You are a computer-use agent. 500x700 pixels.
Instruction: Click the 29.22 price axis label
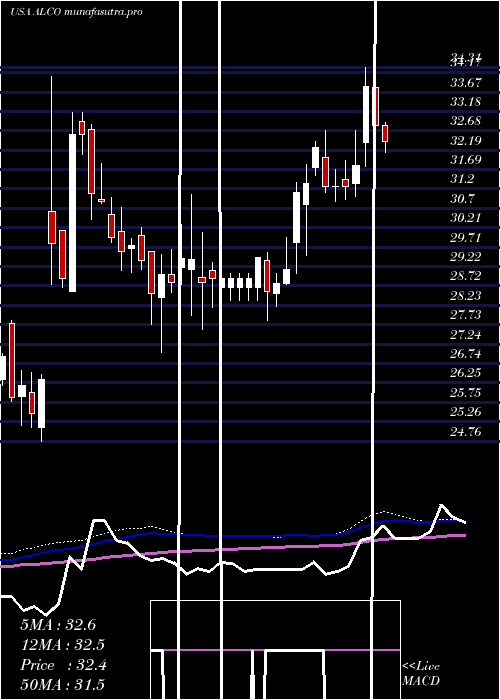click(x=466, y=257)
